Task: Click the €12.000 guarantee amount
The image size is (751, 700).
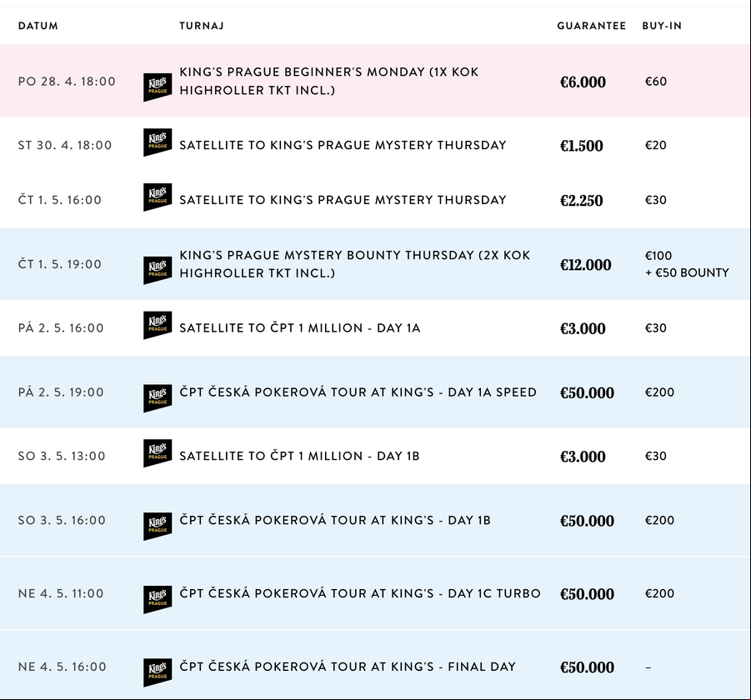Action: tap(586, 265)
